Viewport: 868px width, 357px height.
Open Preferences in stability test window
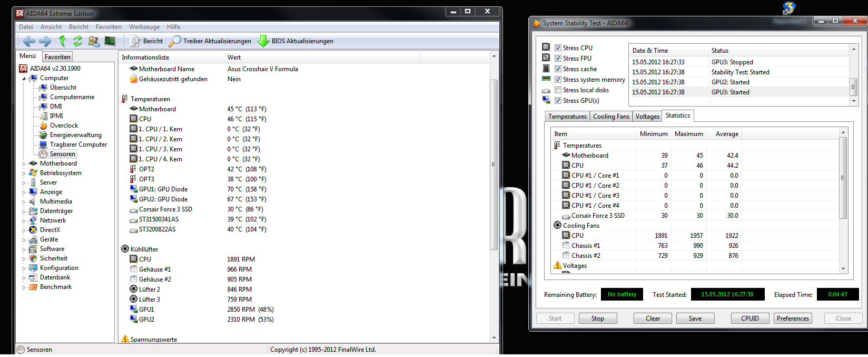click(793, 319)
